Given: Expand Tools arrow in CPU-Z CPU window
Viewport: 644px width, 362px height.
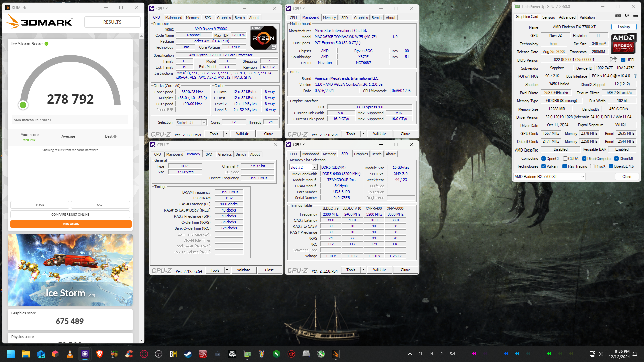Looking at the screenshot, I should click(226, 134).
